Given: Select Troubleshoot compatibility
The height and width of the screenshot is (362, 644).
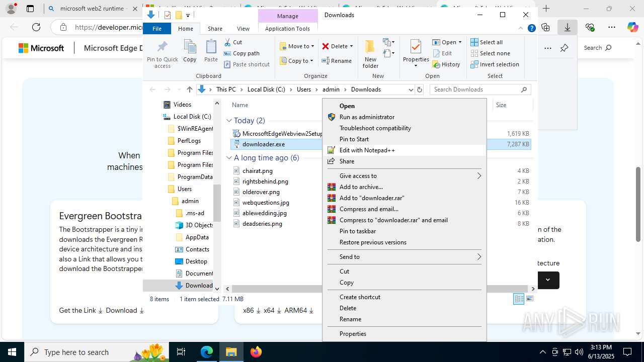Looking at the screenshot, I should coord(404,128).
